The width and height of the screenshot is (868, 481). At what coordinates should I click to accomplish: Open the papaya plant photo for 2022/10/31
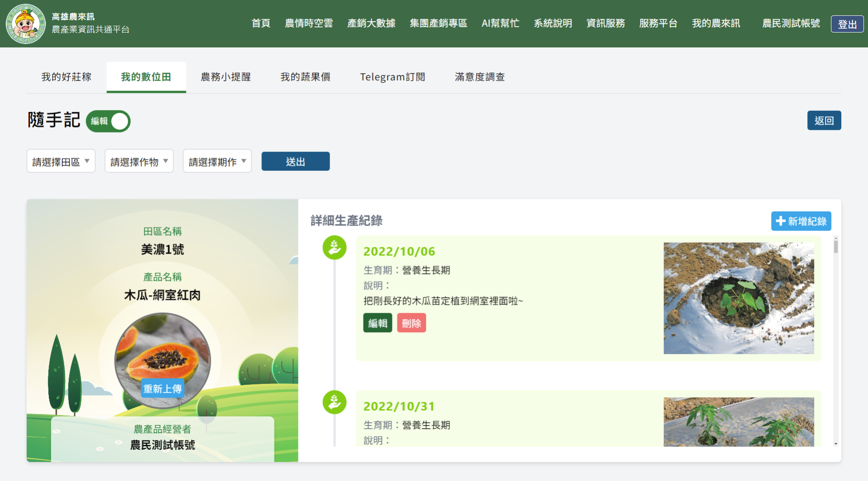click(738, 422)
